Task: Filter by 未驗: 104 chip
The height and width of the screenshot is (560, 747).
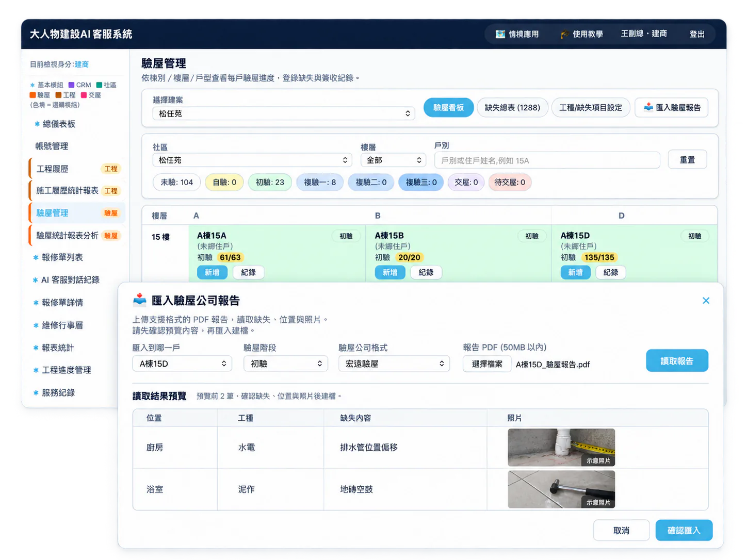Action: (x=176, y=182)
